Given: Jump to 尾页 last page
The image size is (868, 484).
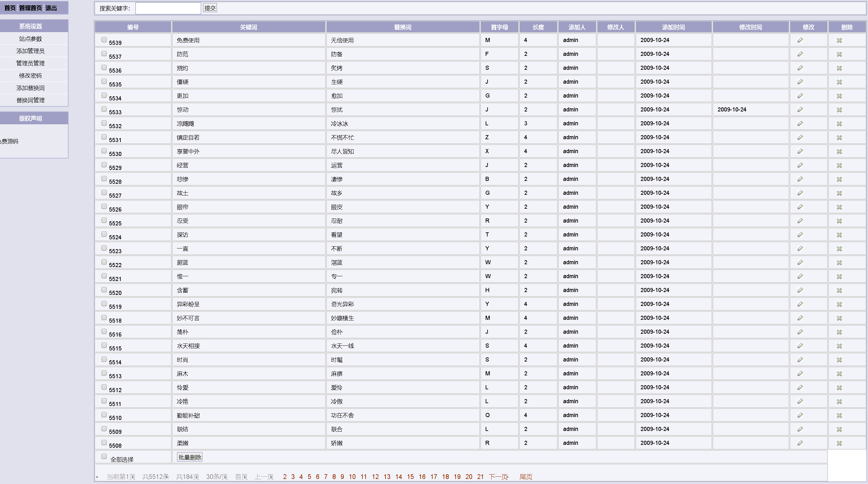Looking at the screenshot, I should coord(526,477).
